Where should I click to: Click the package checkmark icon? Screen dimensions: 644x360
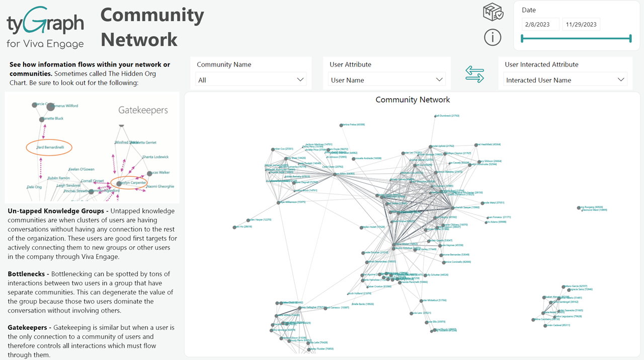(x=493, y=12)
